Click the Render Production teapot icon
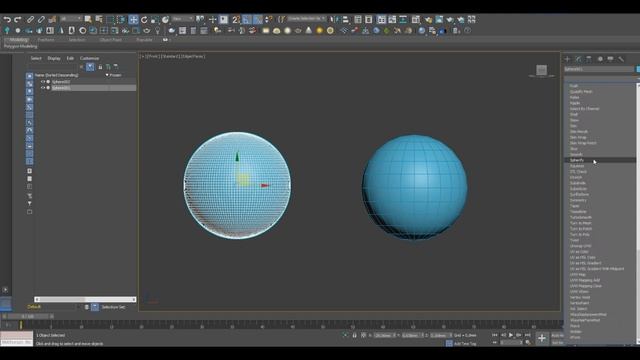Viewport: 640px width, 360px height. tap(450, 19)
